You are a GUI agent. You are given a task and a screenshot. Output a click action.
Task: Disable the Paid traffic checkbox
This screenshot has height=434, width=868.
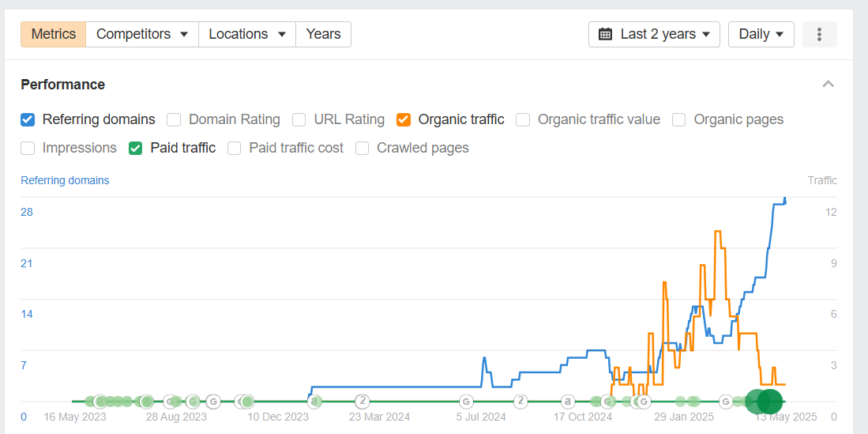(136, 149)
